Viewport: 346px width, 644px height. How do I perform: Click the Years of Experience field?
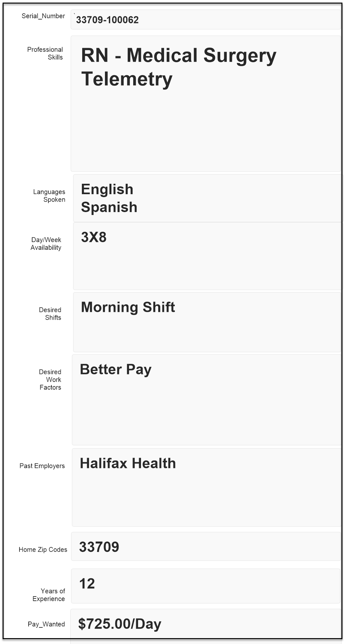tap(205, 586)
